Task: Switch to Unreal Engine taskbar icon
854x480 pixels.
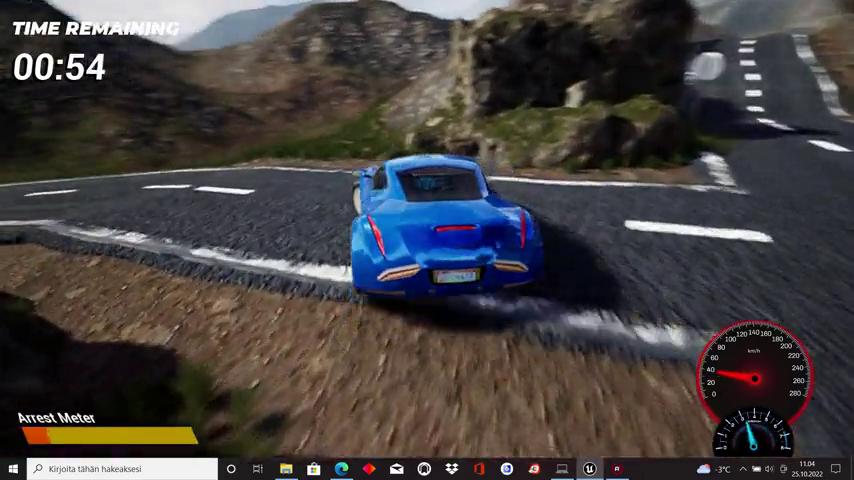Action: 589,469
